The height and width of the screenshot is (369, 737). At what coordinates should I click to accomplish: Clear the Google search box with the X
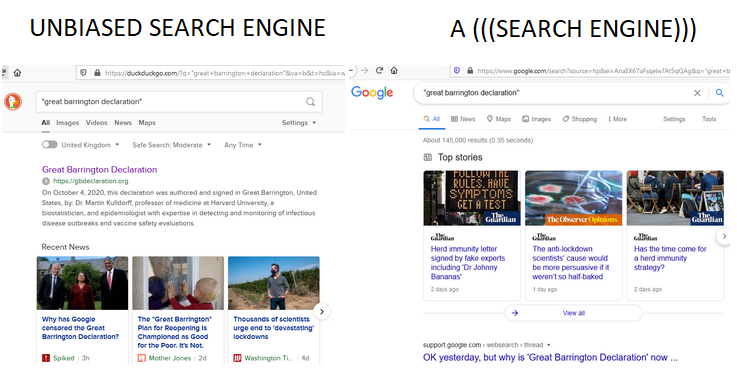pos(697,93)
